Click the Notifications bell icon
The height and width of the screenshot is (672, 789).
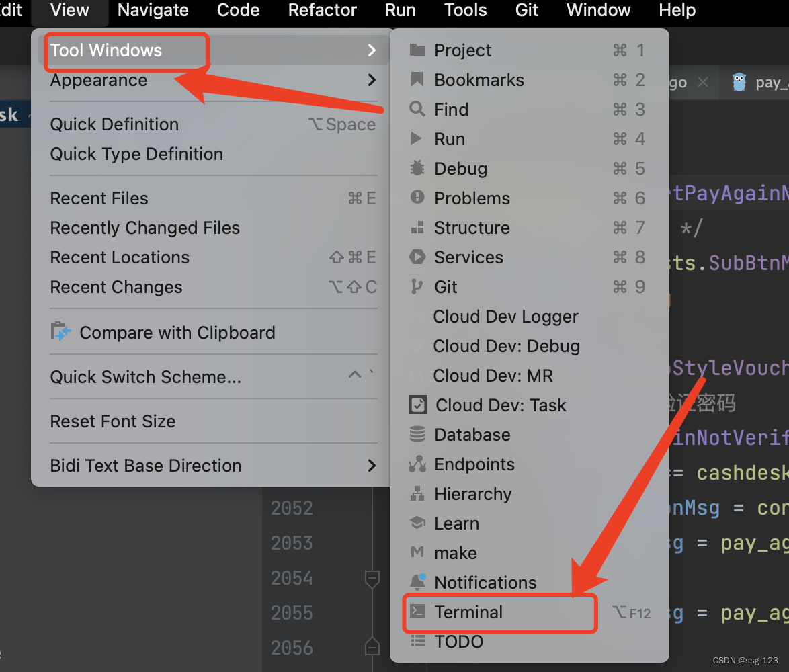[417, 581]
